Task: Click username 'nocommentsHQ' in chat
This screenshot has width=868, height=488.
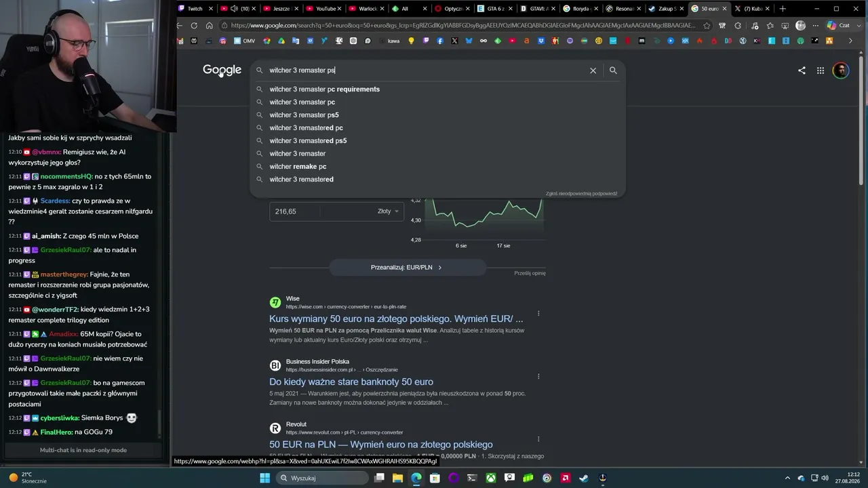Action: (x=66, y=176)
